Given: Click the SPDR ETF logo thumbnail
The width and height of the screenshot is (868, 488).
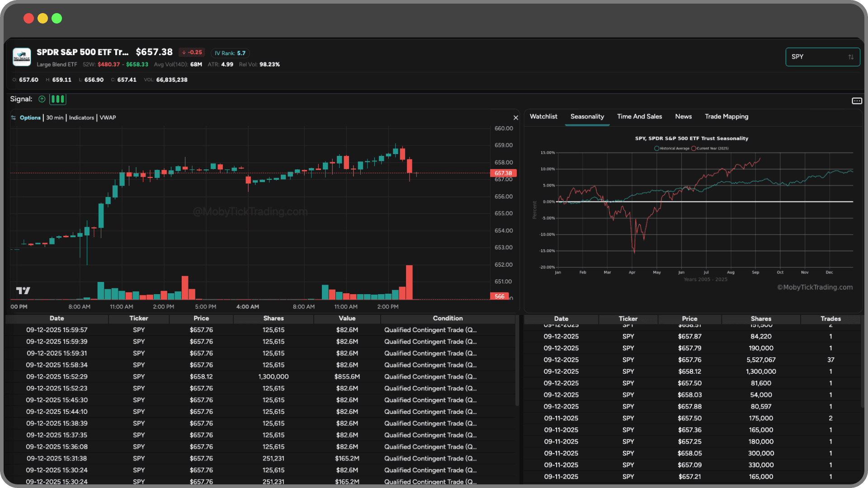Looking at the screenshot, I should pyautogui.click(x=21, y=57).
